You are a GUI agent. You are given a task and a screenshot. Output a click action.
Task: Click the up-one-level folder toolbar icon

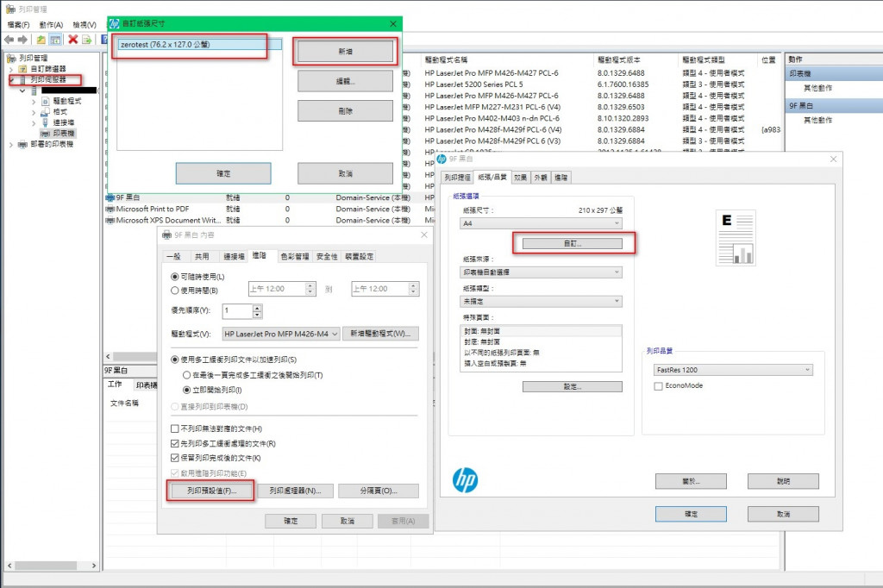pyautogui.click(x=41, y=40)
